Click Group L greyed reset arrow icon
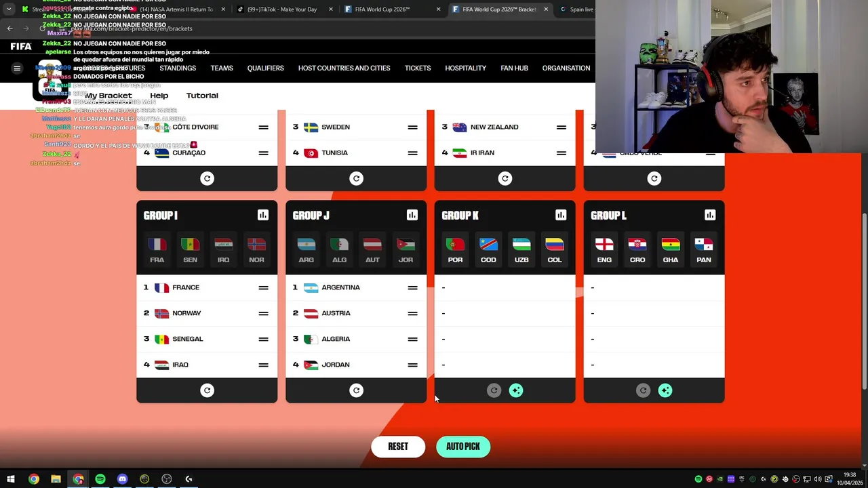 (x=644, y=390)
